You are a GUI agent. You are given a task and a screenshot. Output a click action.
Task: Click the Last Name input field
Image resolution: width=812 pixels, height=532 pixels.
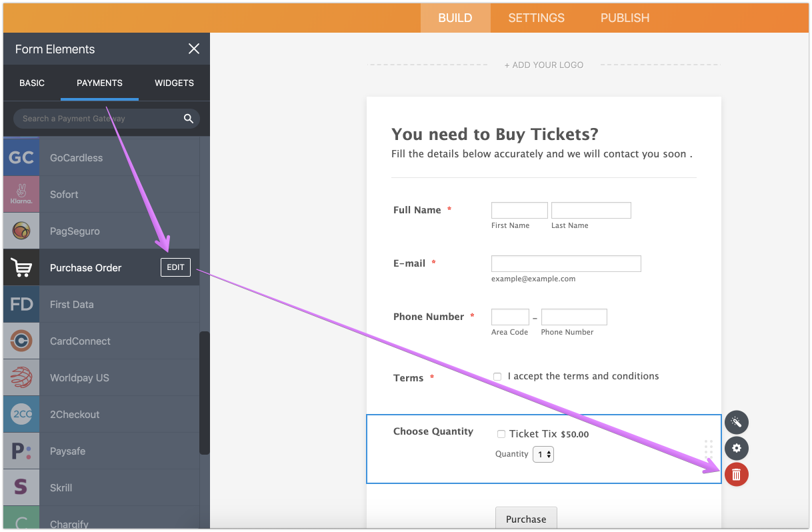click(591, 211)
